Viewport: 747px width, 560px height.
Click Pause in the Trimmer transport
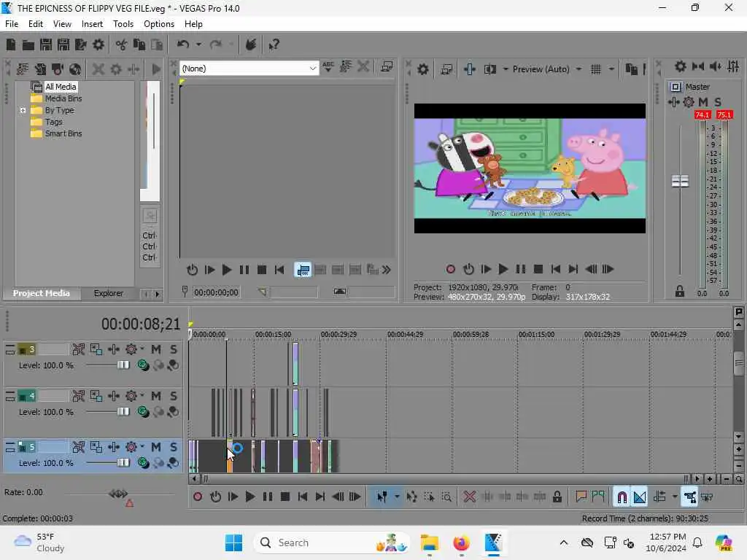tap(244, 271)
